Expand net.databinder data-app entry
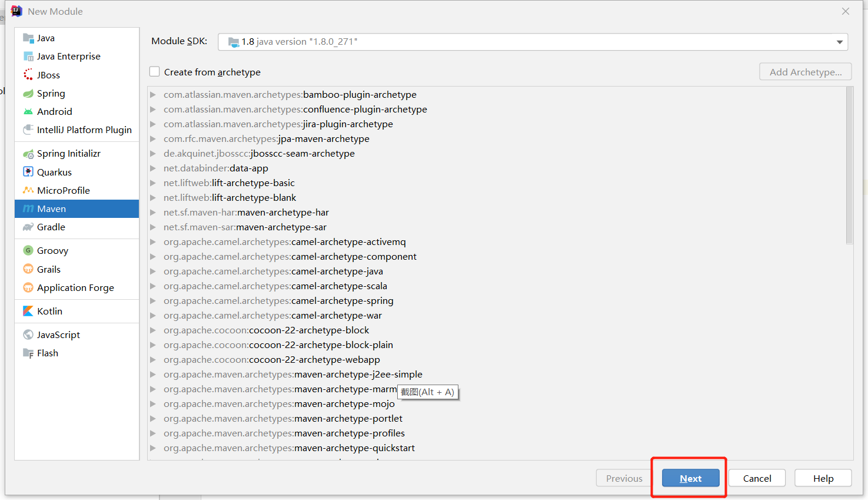 pyautogui.click(x=153, y=168)
